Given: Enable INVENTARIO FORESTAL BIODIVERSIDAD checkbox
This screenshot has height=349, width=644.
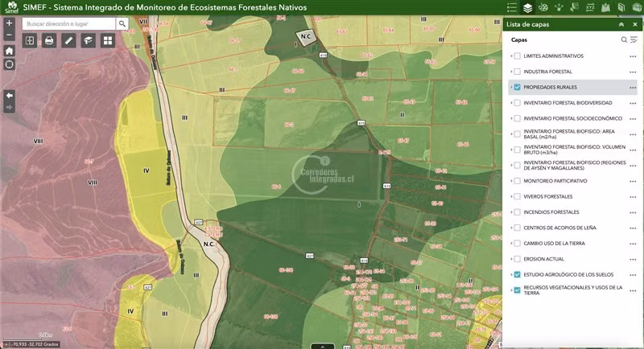Looking at the screenshot, I should [x=517, y=102].
